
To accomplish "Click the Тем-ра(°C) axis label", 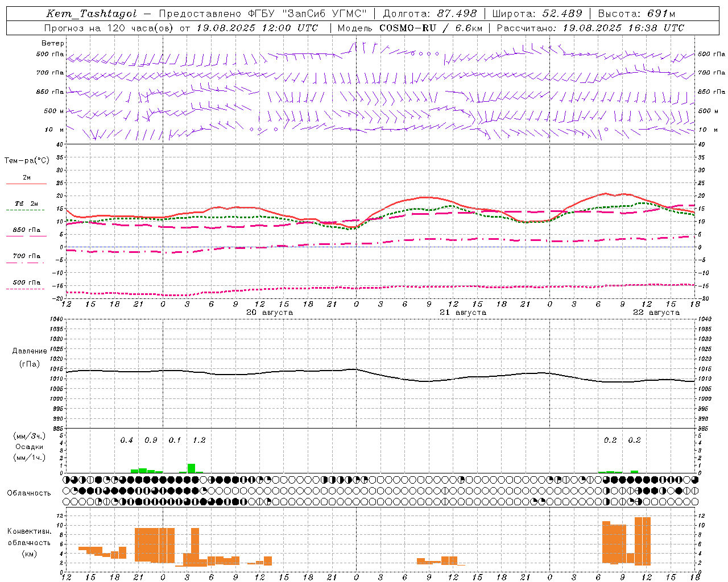I will pos(27,160).
